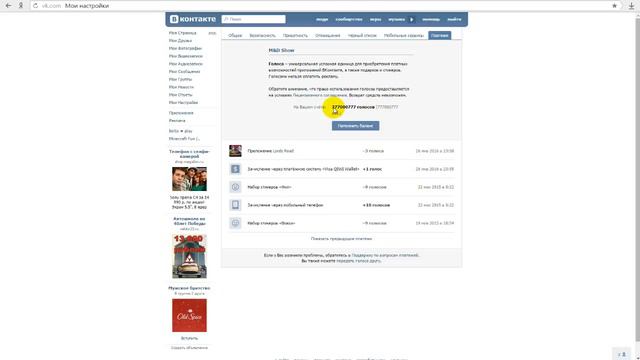640x360 pixels.
Task: Open 'сообщества' in the header menu
Action: tap(349, 19)
